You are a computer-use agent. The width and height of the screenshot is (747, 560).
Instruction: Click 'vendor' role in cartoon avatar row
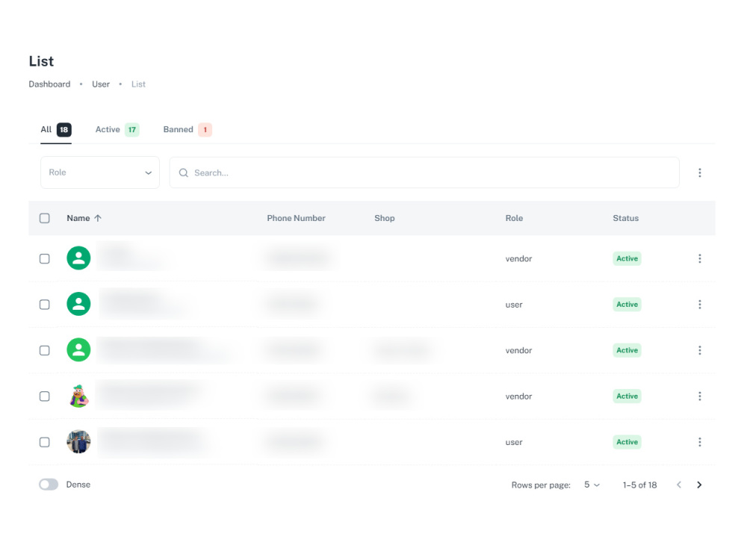coord(518,396)
